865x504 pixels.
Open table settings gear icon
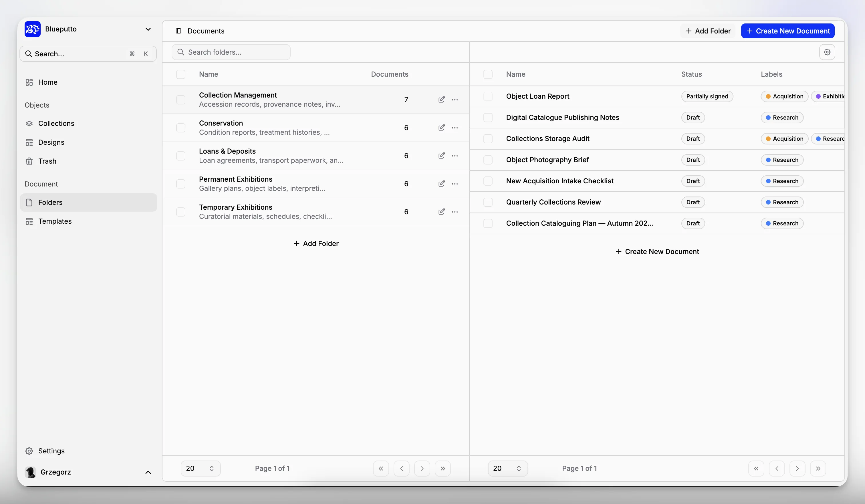point(827,52)
